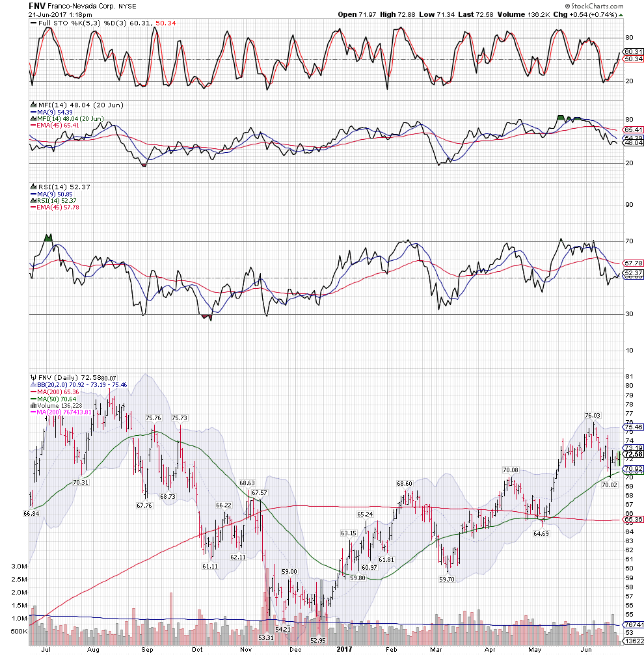Click the 70.31 price annotation
This screenshot has width=644, height=655.
[81, 483]
